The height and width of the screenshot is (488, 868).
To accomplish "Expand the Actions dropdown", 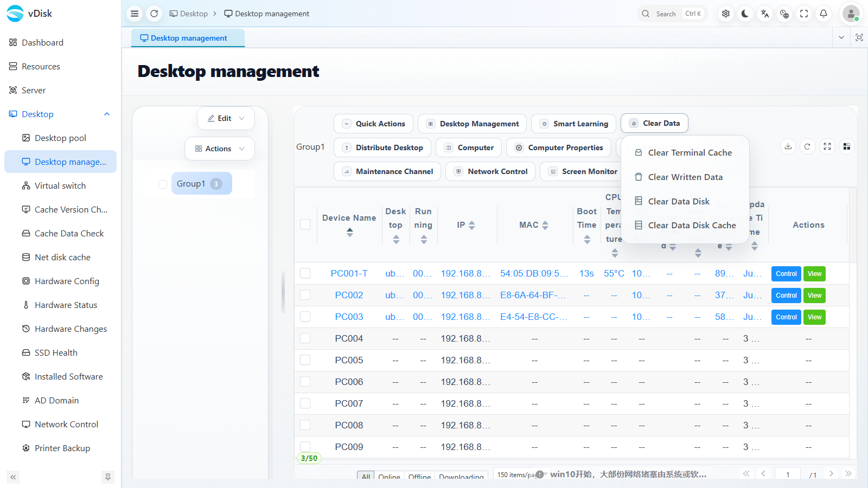I will tap(220, 149).
